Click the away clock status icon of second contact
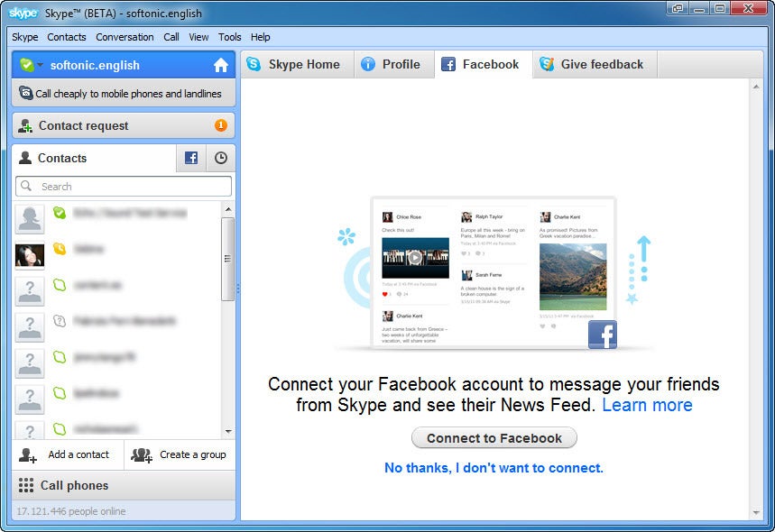 tap(60, 249)
